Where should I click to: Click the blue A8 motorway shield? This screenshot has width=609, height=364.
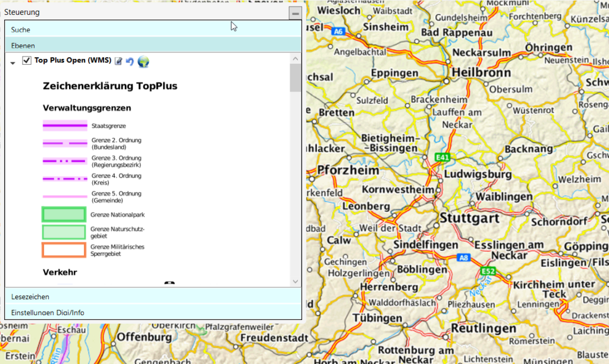pyautogui.click(x=463, y=258)
